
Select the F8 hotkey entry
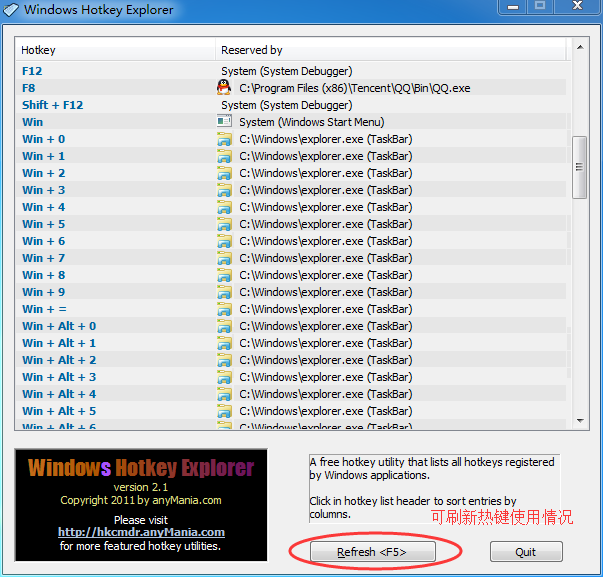pos(28,88)
